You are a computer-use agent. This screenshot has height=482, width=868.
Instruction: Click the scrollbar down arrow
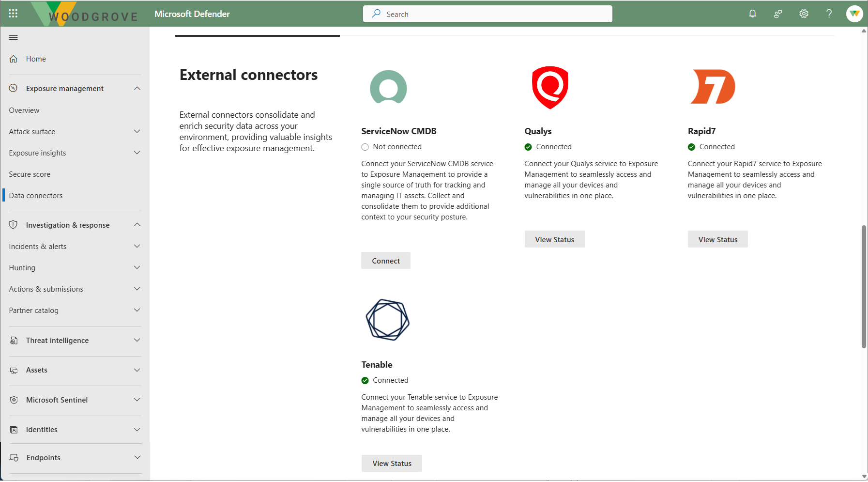[864, 477]
